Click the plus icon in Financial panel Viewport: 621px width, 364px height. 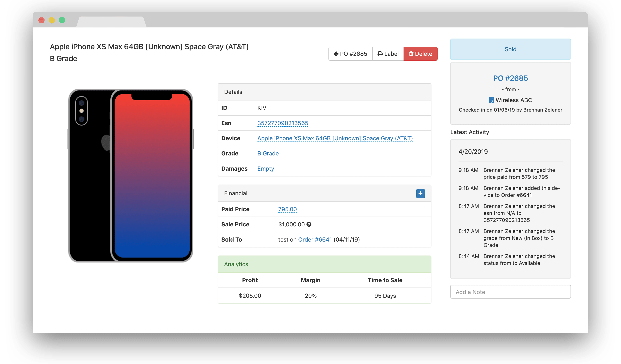tap(420, 193)
